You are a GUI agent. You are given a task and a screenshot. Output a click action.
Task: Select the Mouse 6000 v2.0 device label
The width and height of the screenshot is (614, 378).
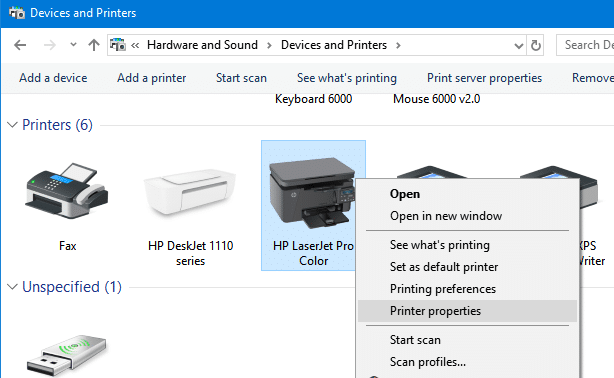click(x=437, y=99)
